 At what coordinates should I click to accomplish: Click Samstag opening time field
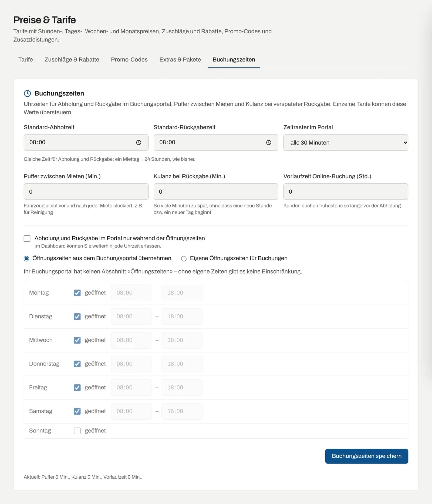point(131,411)
